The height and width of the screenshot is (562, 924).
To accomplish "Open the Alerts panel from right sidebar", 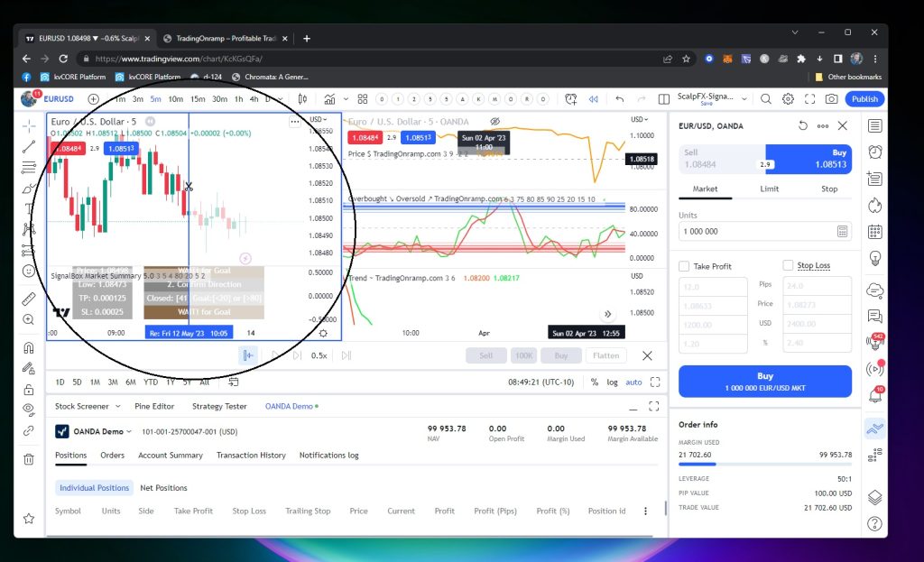I will [x=874, y=152].
